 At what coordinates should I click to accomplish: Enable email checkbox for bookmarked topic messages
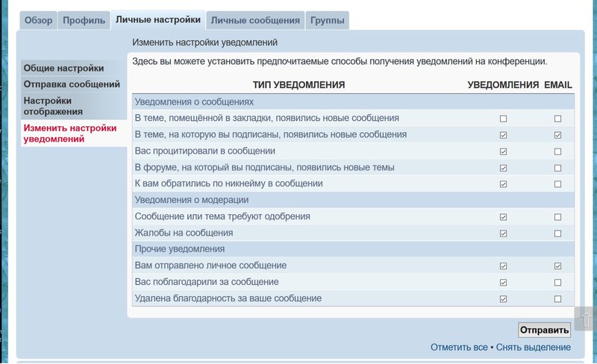(557, 119)
